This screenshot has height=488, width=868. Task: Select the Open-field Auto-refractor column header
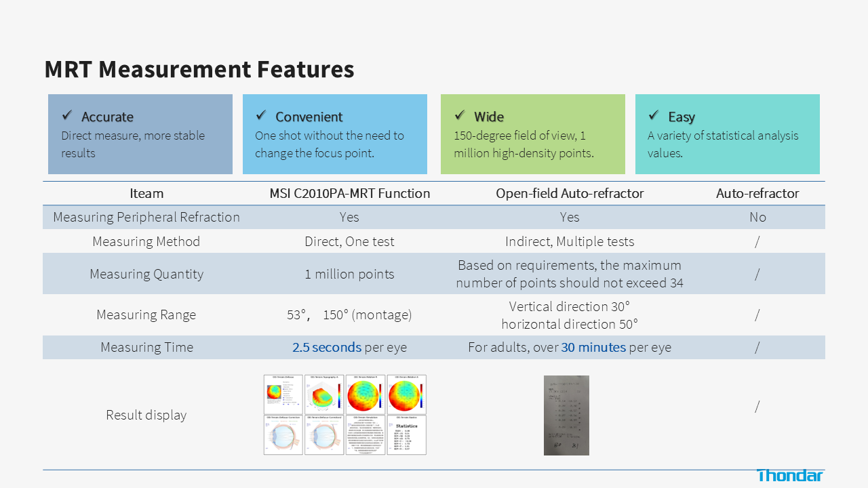coord(570,193)
